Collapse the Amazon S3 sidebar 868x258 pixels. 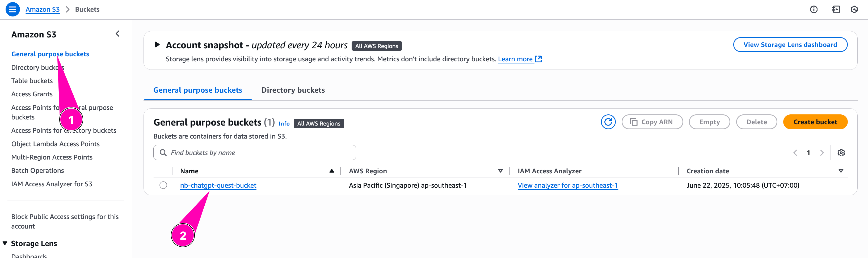tap(117, 34)
